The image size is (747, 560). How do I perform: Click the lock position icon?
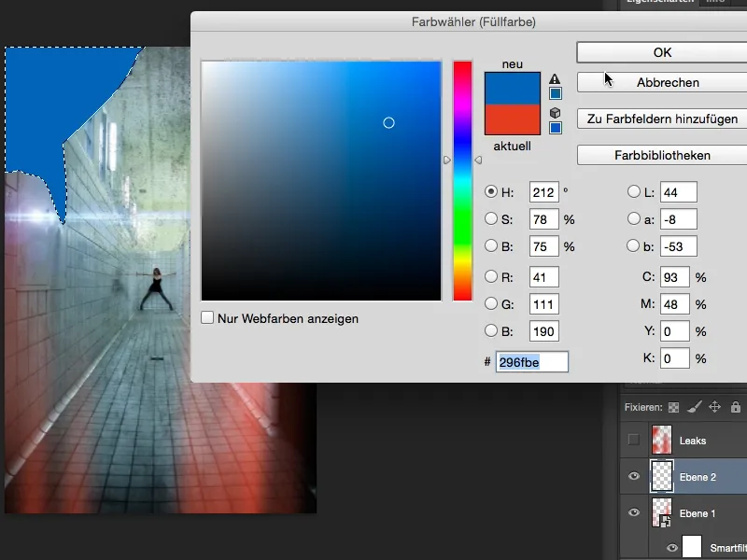pos(712,407)
